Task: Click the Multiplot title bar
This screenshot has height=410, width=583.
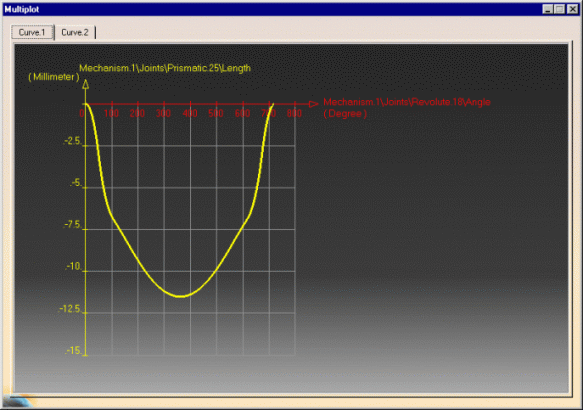Action: coord(271,9)
